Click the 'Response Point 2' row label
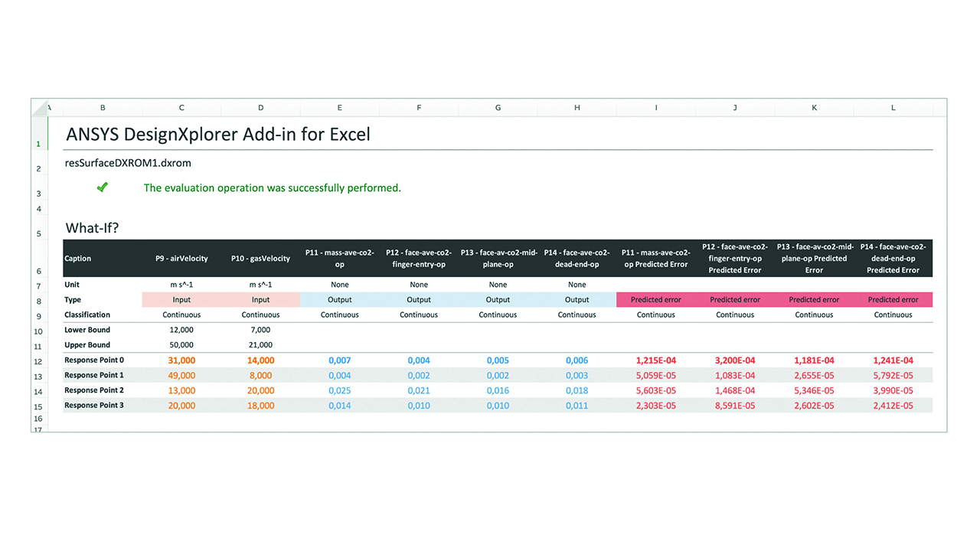980x551 pixels. [x=94, y=390]
